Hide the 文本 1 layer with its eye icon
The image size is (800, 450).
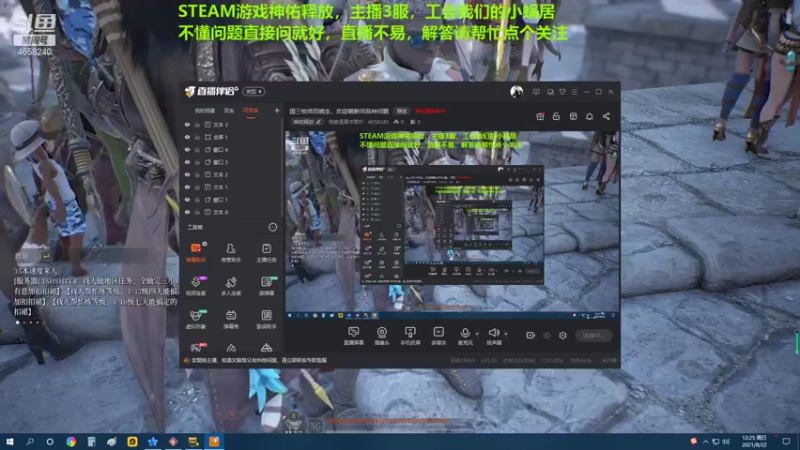click(187, 187)
